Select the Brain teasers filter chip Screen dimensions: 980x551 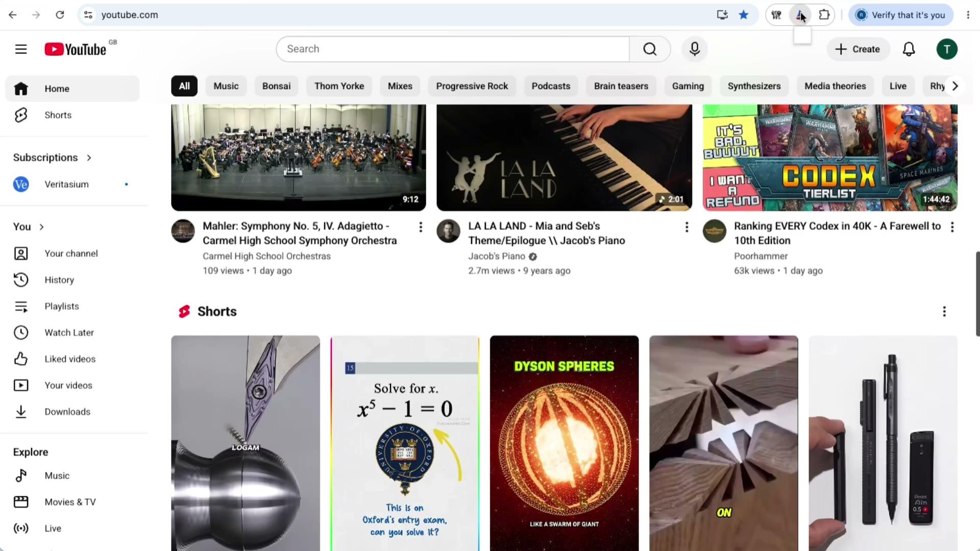tap(621, 86)
